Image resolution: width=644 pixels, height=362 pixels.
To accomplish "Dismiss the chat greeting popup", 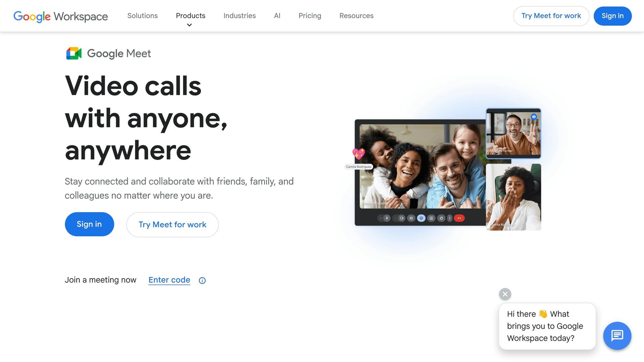I will tap(505, 294).
